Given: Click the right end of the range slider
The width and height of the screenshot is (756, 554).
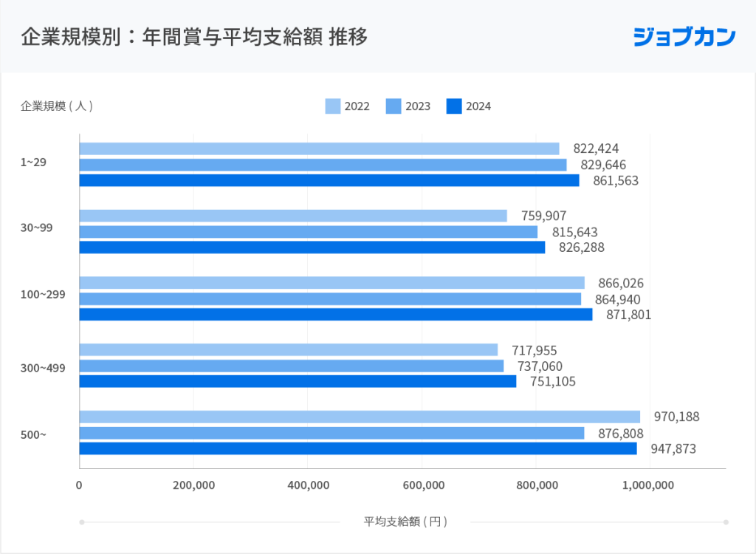Looking at the screenshot, I should point(726,522).
